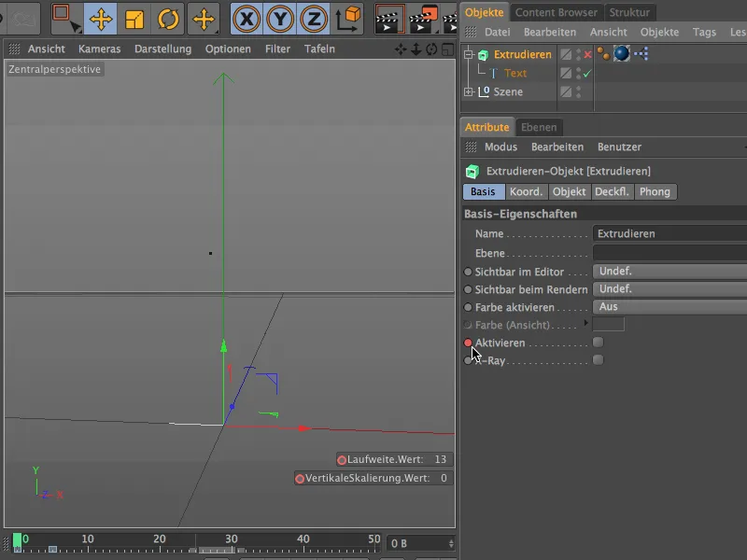Screen dimensions: 747x560
Task: Open the Phong attribute tab
Action: point(655,192)
